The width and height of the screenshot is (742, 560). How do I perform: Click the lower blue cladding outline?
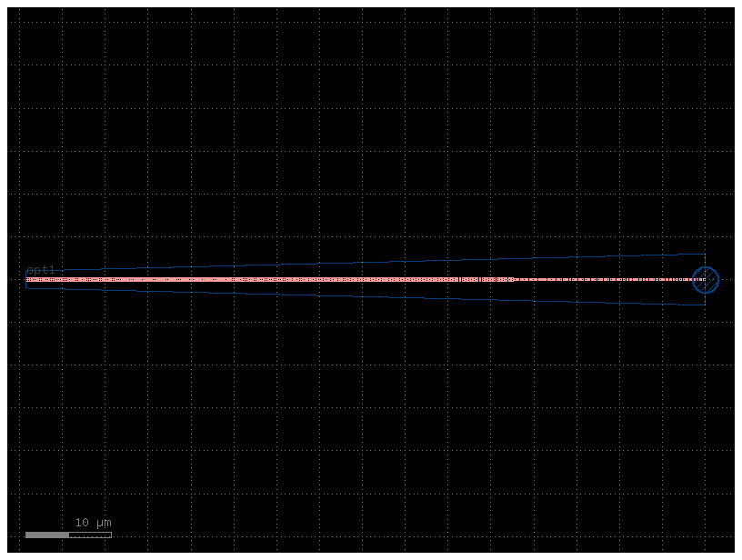364,297
